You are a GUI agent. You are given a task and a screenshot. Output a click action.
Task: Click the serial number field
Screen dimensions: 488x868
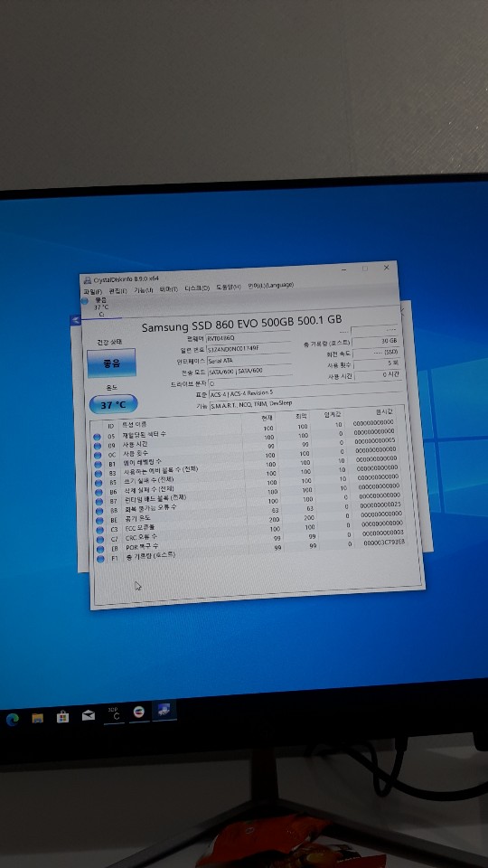(249, 349)
